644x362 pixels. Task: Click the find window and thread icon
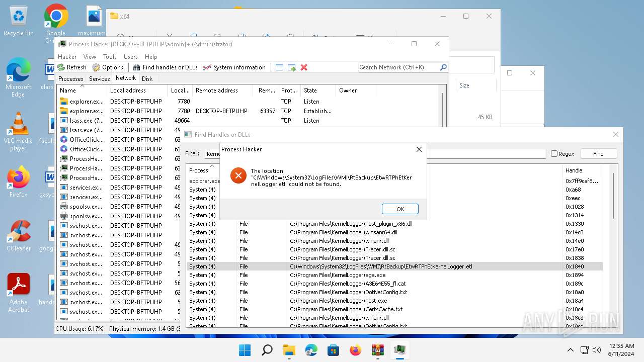click(x=291, y=67)
